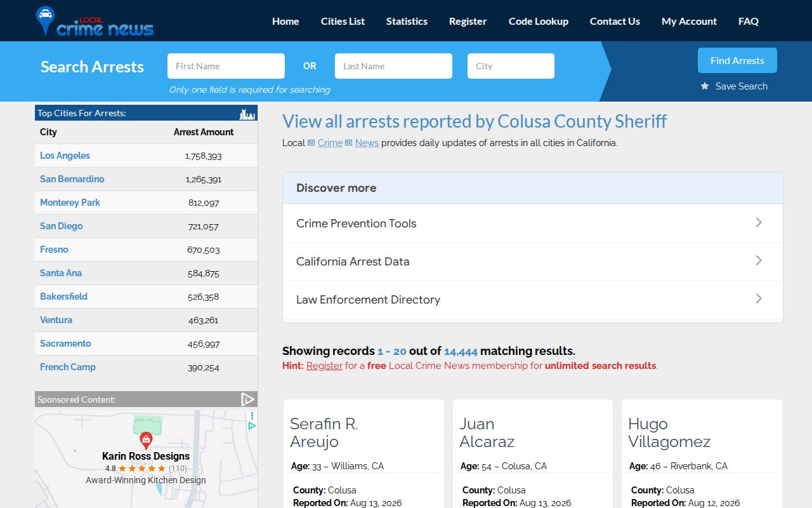This screenshot has height=508, width=812.
Task: Click the News link in description text
Action: coord(367,143)
